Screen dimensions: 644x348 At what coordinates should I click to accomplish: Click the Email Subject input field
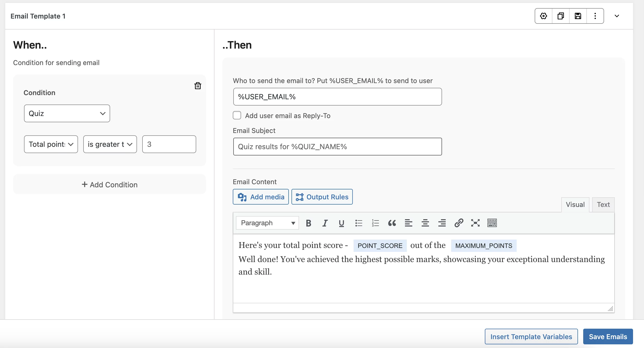point(337,147)
